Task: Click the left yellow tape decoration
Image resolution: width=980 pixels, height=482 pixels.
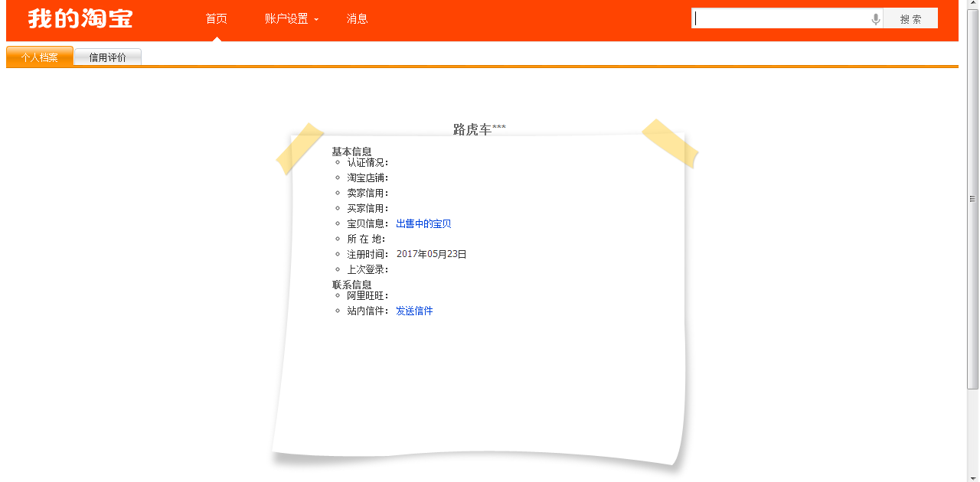Action: (299, 148)
